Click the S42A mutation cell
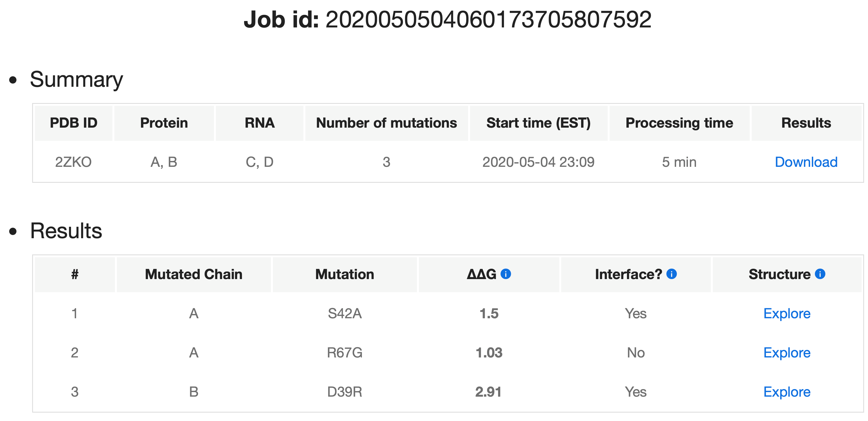 (345, 314)
